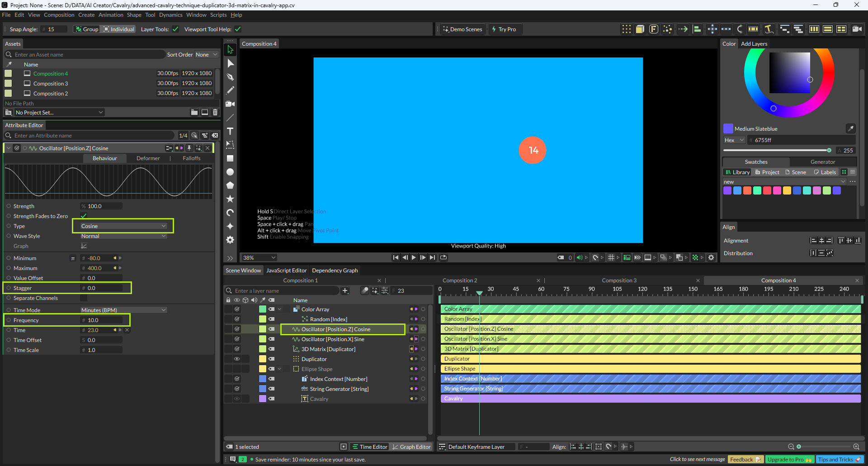Click the Graph Editor button

pyautogui.click(x=411, y=447)
